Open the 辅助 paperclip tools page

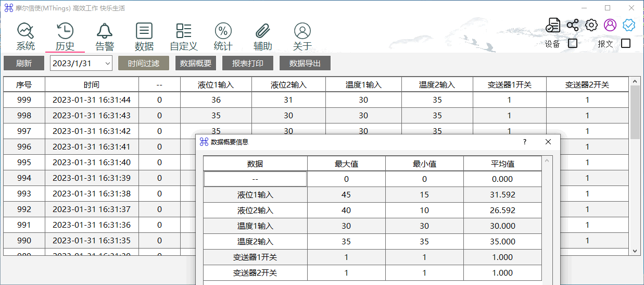coord(263,36)
